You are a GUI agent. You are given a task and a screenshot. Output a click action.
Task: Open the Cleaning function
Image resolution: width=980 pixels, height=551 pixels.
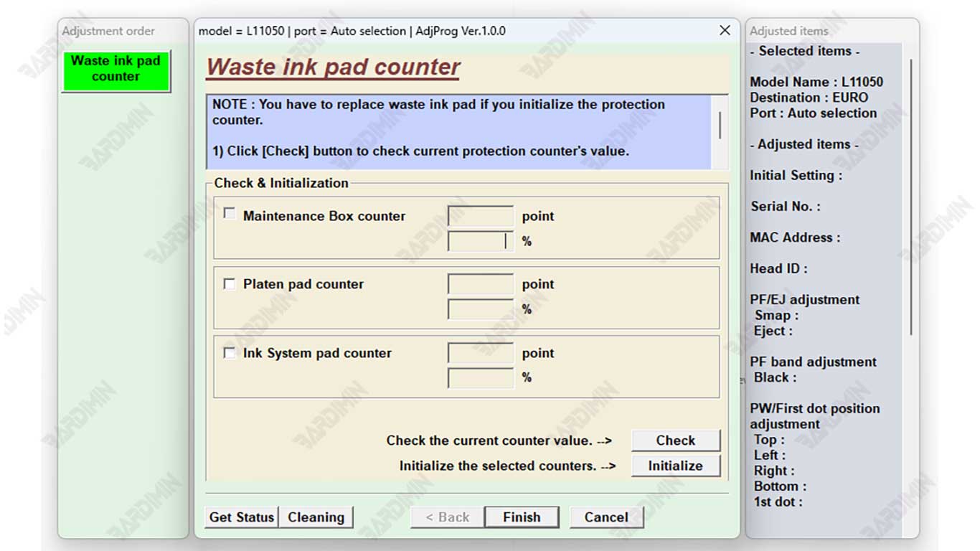click(316, 517)
